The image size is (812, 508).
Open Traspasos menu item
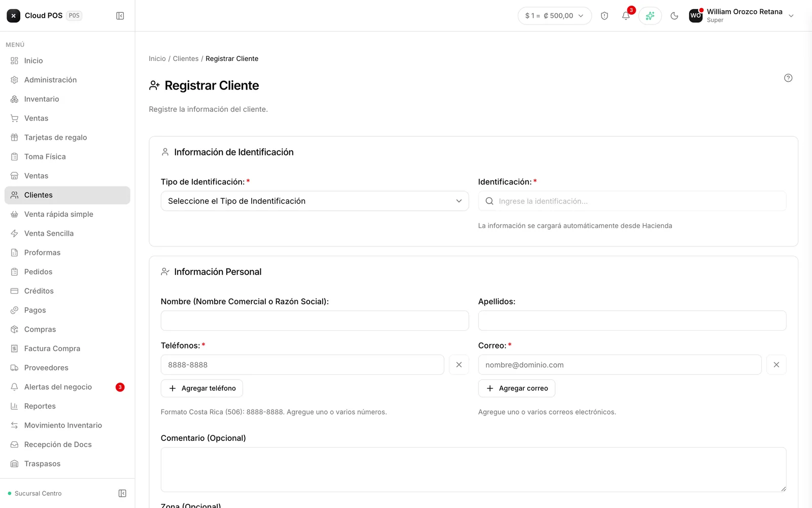(67, 464)
